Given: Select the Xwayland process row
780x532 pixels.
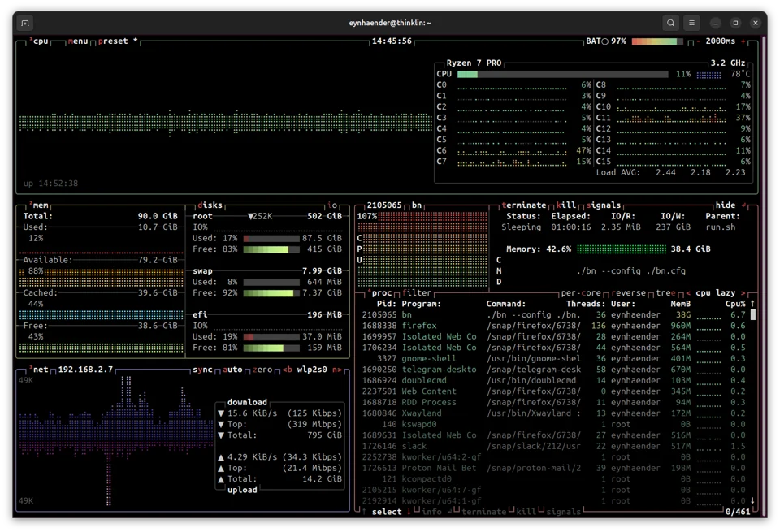Looking at the screenshot, I should click(553, 413).
